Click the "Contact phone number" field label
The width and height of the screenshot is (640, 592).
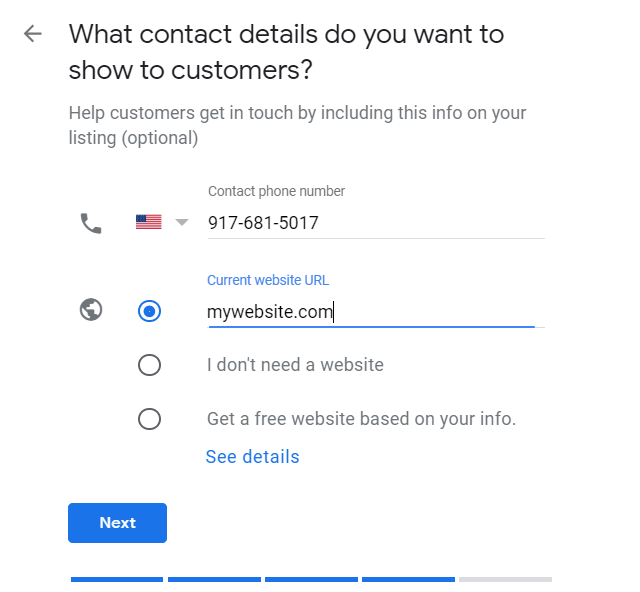tap(276, 191)
